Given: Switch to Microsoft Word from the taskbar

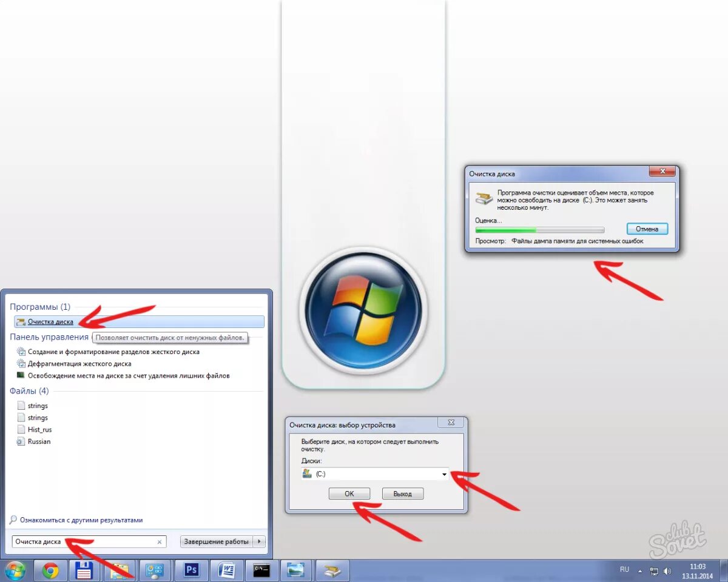Looking at the screenshot, I should click(x=226, y=570).
